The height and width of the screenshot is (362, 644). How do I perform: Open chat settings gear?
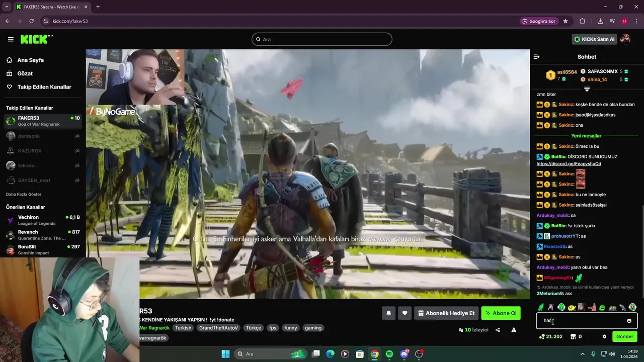tap(604, 336)
